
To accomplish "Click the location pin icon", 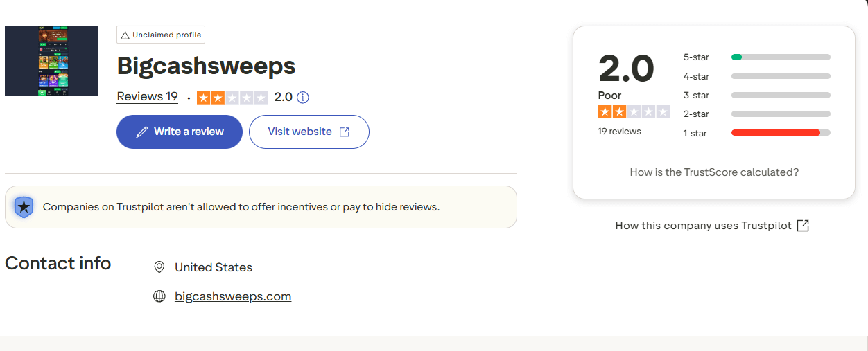I will [159, 267].
